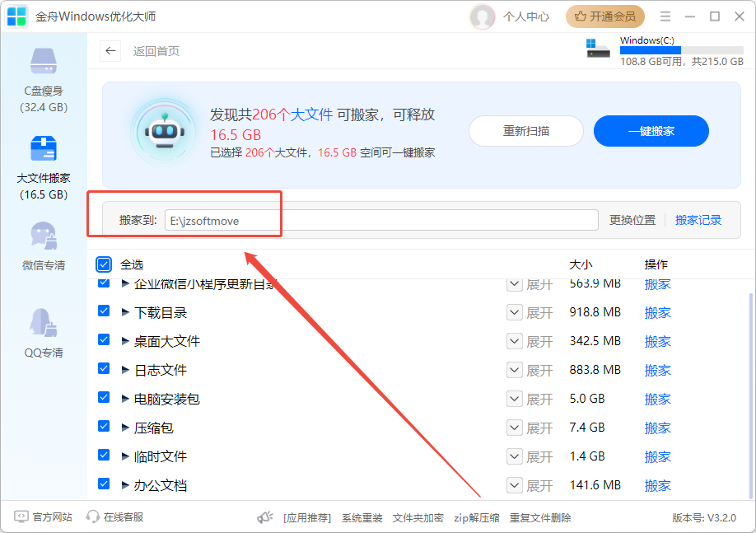Click the 官方网站 monitor icon

[x=21, y=517]
